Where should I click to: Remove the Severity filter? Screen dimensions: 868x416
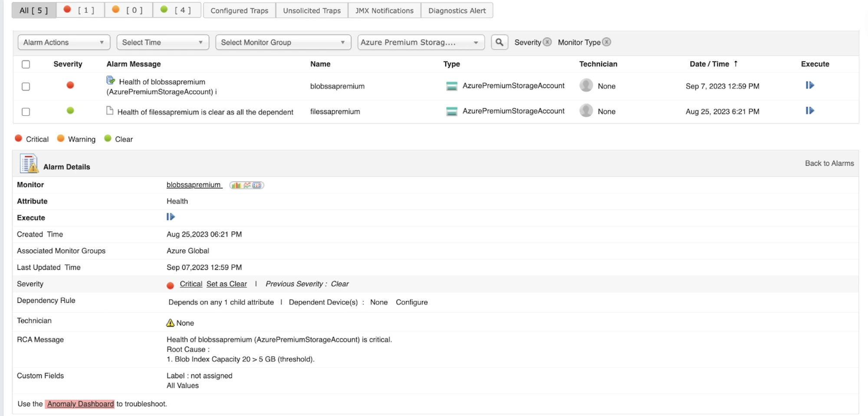[547, 42]
